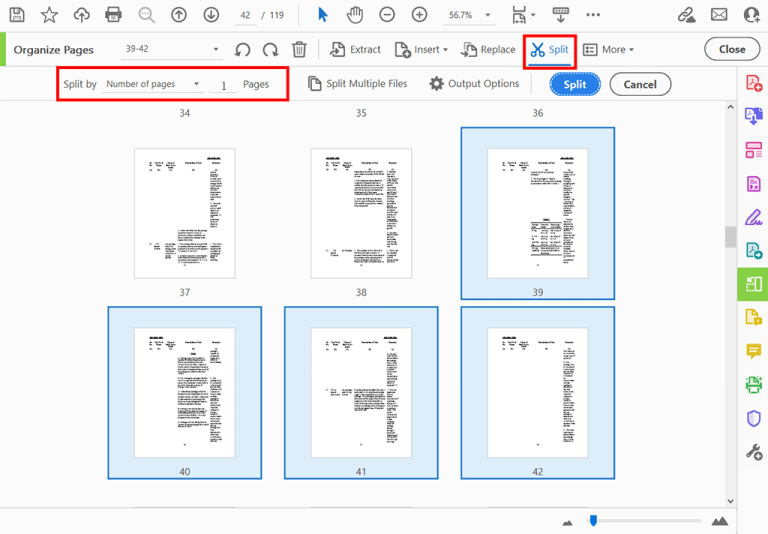Open Fill & Sign tool in sidebar

[754, 217]
